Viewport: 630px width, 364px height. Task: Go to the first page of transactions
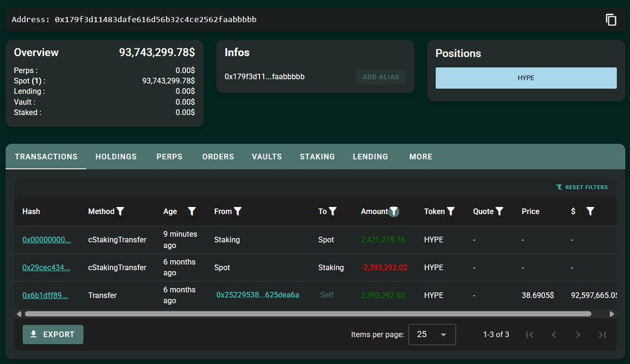530,334
